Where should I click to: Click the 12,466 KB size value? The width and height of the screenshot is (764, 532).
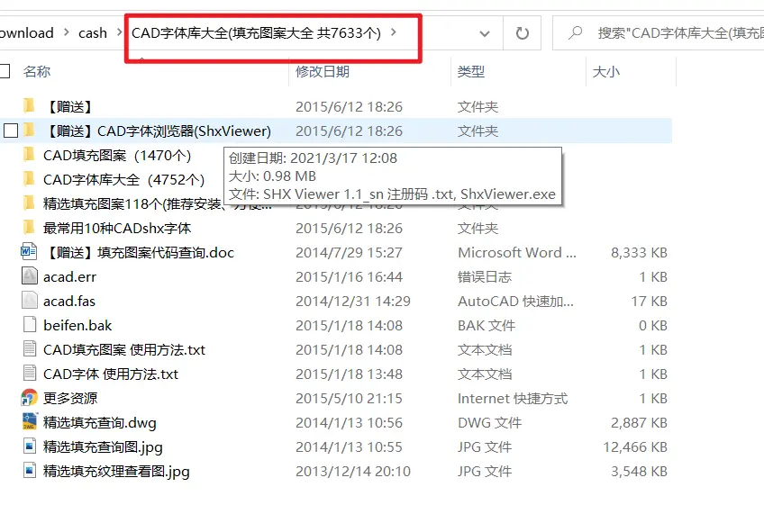click(635, 446)
